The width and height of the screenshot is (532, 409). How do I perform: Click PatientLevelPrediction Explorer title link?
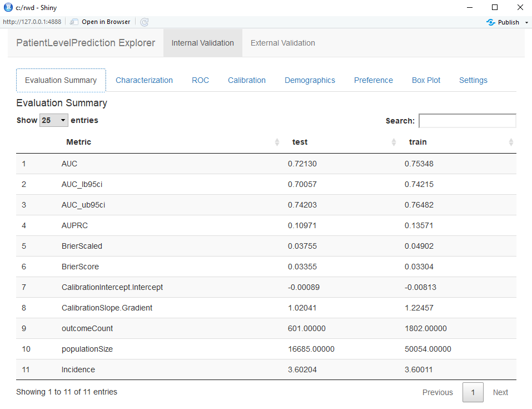[x=86, y=43]
